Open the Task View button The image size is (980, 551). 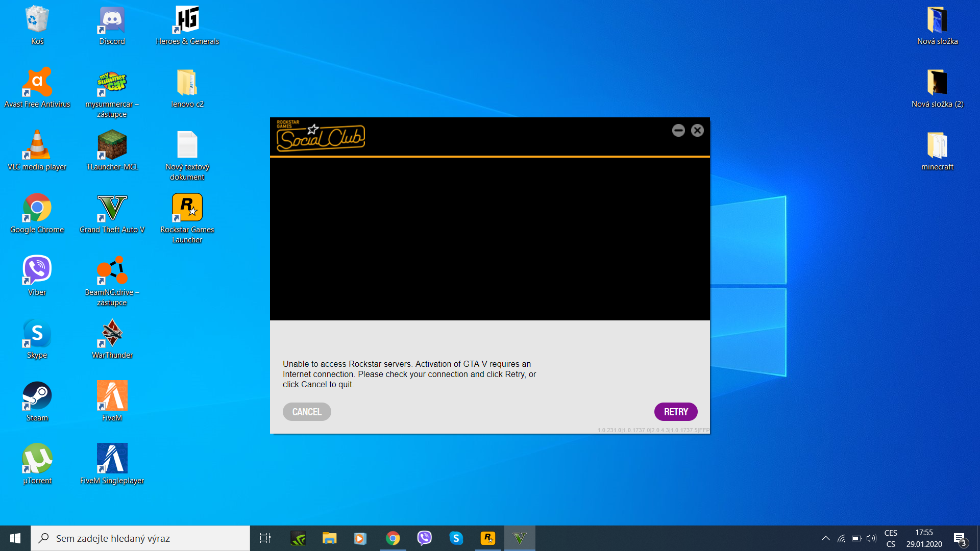point(265,538)
